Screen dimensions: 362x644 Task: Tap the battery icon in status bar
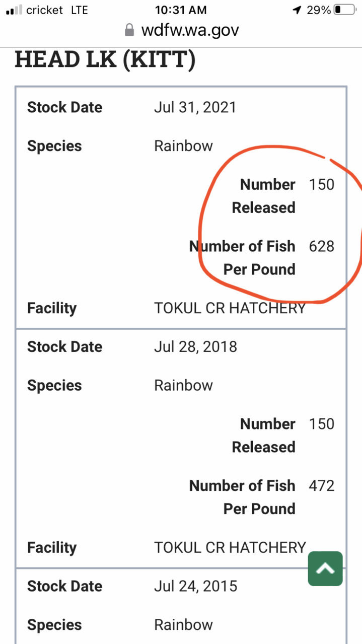(x=345, y=10)
